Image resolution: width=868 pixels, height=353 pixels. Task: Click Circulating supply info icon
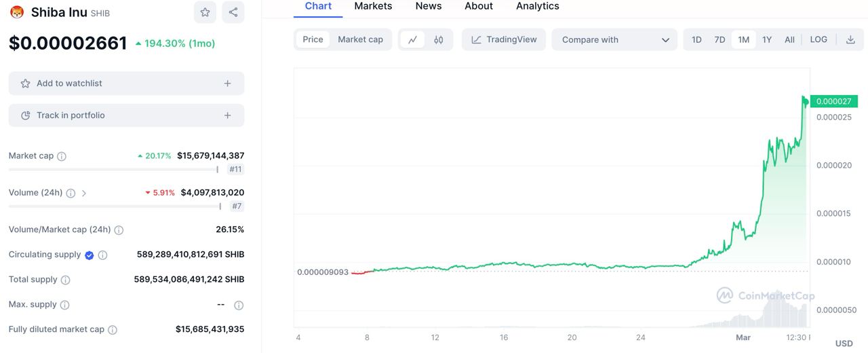click(103, 255)
